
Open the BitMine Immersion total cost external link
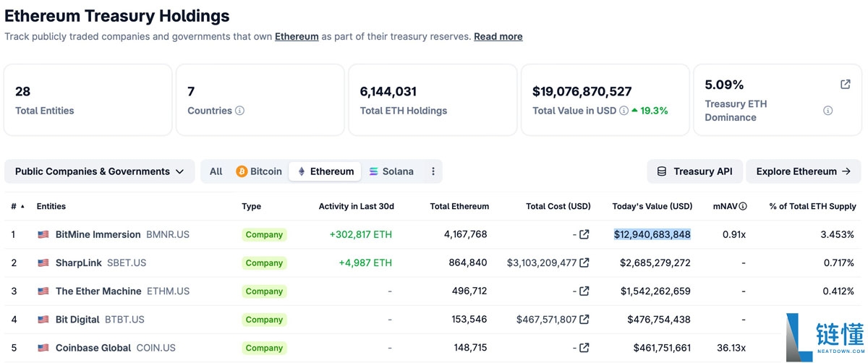click(x=584, y=234)
